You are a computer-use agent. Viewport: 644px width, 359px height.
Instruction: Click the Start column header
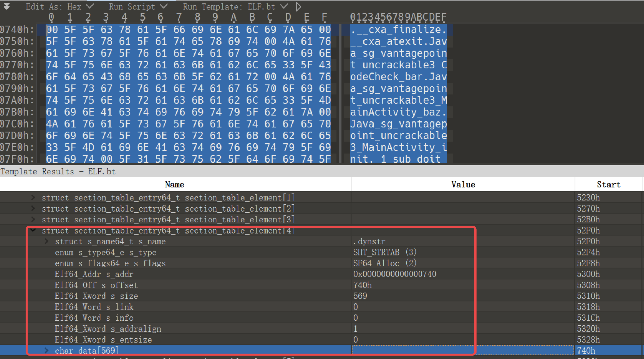coord(608,185)
